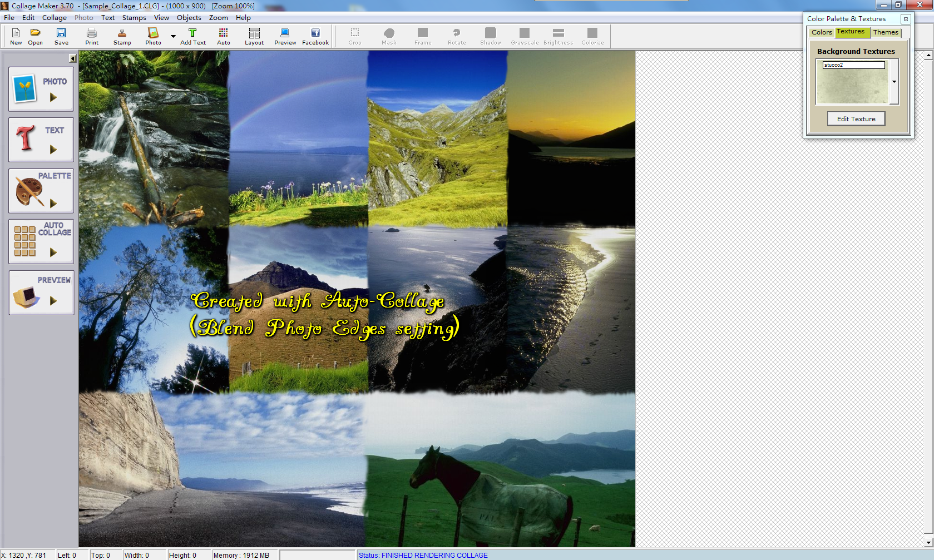Screen dimensions: 934x560
Task: Open a file with the Open icon
Action: (35, 36)
